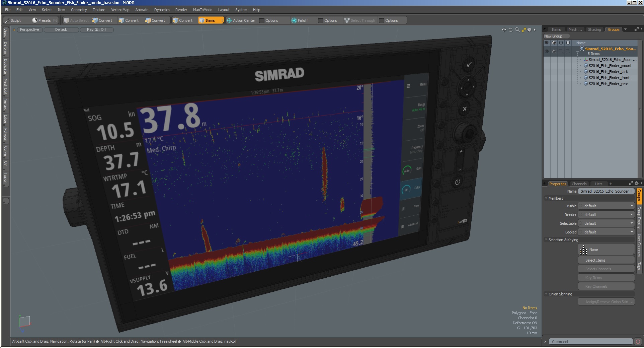Click the solid cube column header icon

[x=568, y=43]
